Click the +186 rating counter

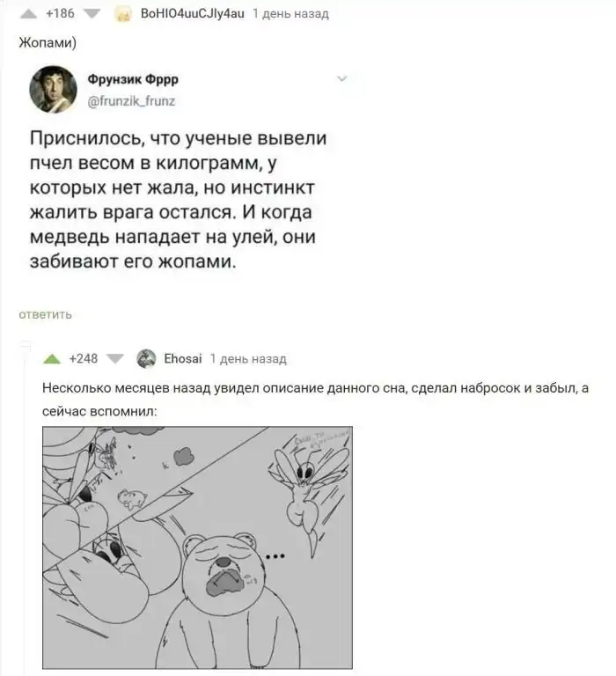[60, 14]
